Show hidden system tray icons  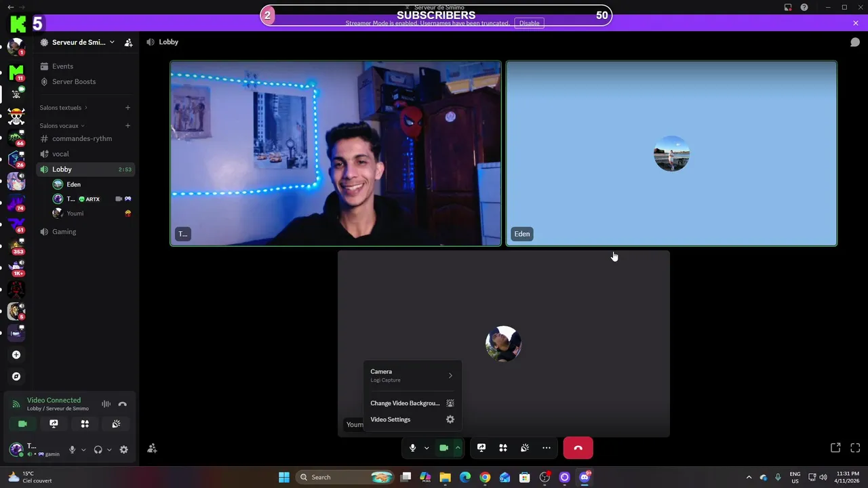749,477
